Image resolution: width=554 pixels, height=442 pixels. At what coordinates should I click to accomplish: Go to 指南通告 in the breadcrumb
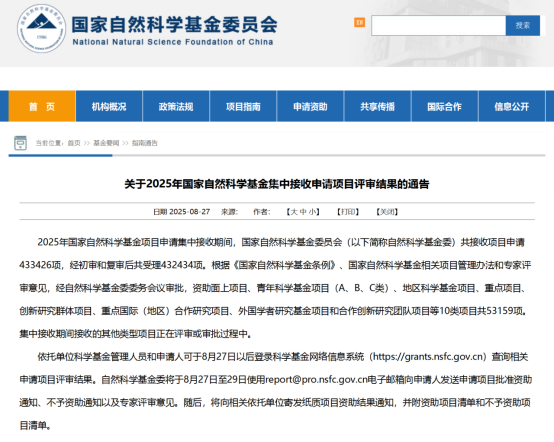pyautogui.click(x=145, y=143)
